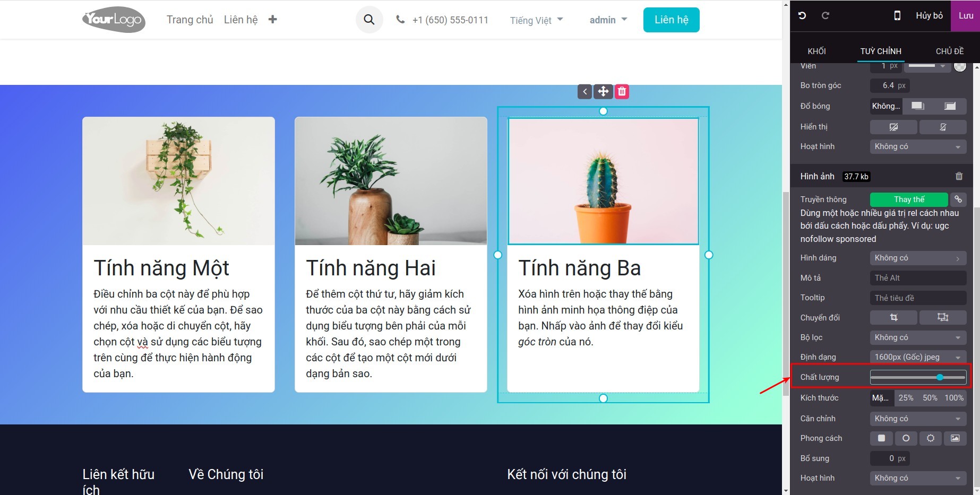
Task: Choose thumbnail style icon in Phong cách
Action: [x=955, y=438]
